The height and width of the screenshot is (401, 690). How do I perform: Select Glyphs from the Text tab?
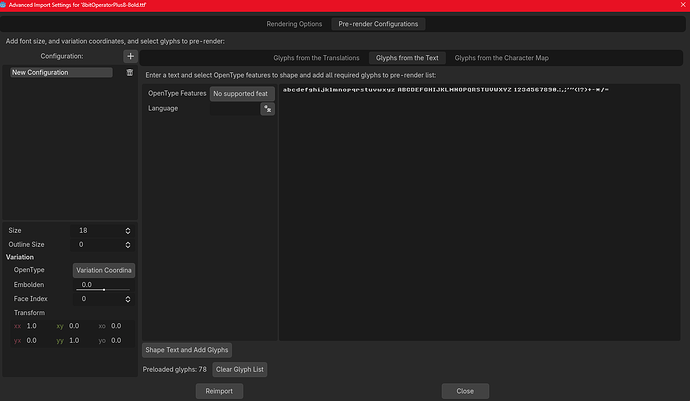pos(407,58)
